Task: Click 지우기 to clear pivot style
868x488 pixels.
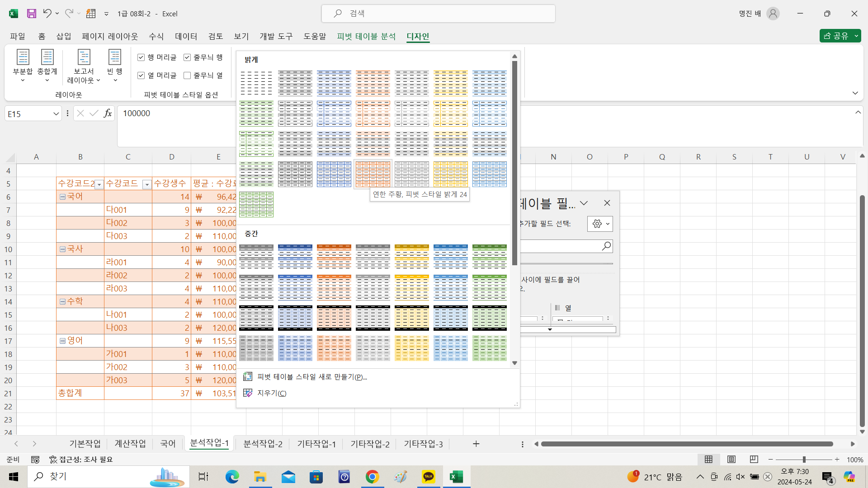Action: click(271, 393)
